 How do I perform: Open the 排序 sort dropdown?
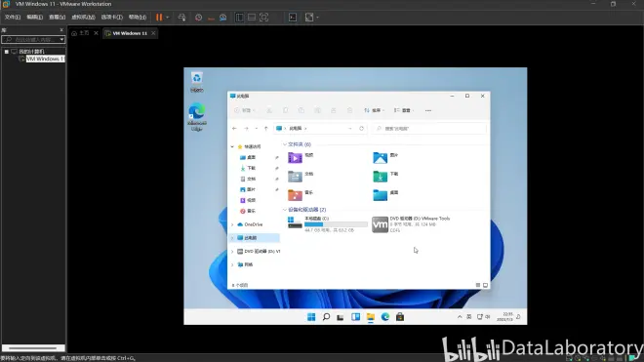tap(374, 110)
